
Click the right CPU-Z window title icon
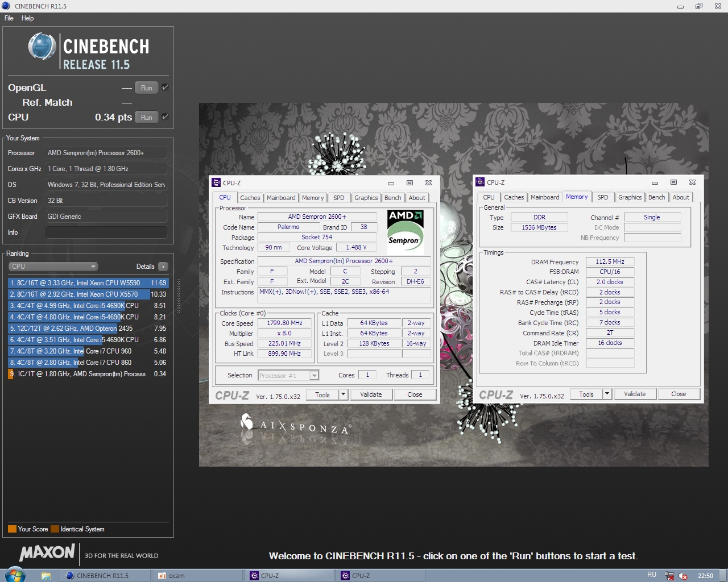click(480, 182)
